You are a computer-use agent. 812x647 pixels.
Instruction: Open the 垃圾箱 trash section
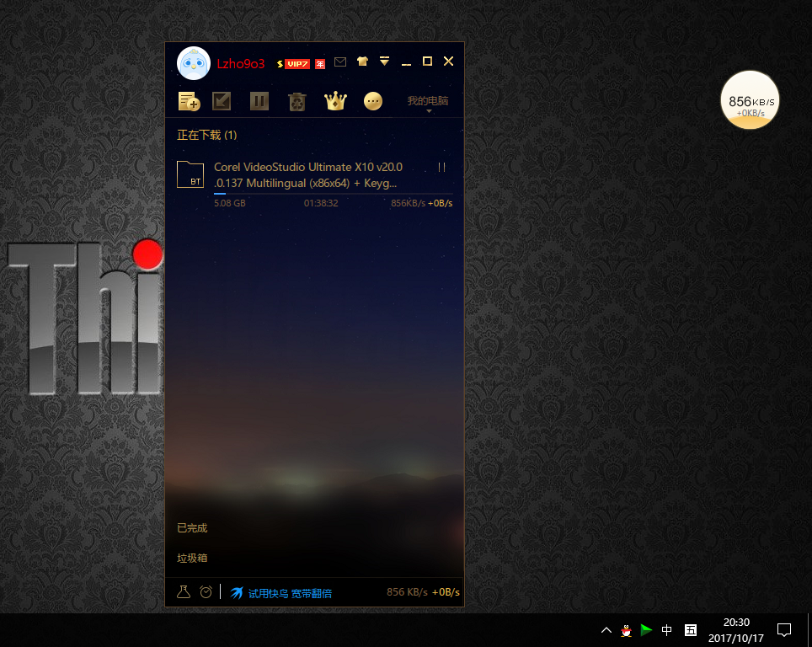[192, 558]
